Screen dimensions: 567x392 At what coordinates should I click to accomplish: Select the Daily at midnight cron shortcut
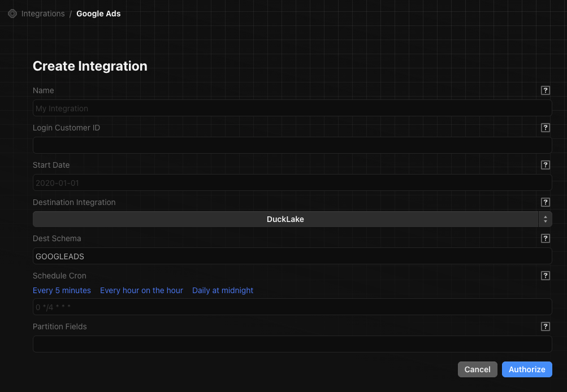coord(222,290)
